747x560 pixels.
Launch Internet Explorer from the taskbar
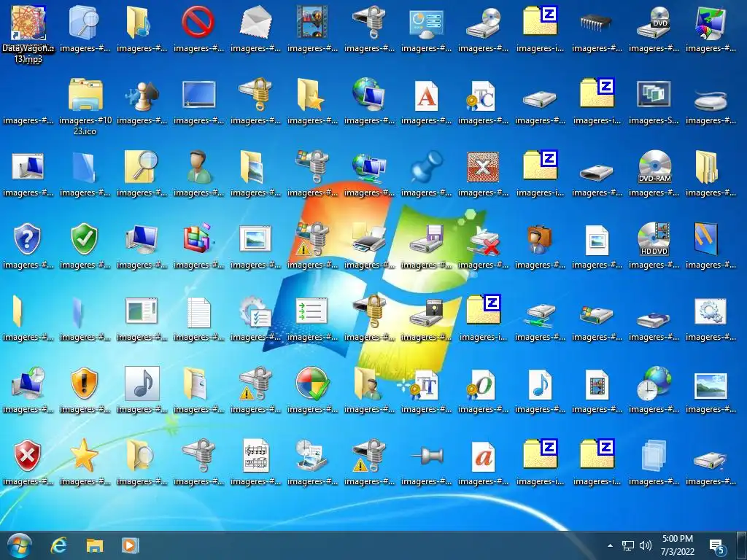[x=58, y=545]
